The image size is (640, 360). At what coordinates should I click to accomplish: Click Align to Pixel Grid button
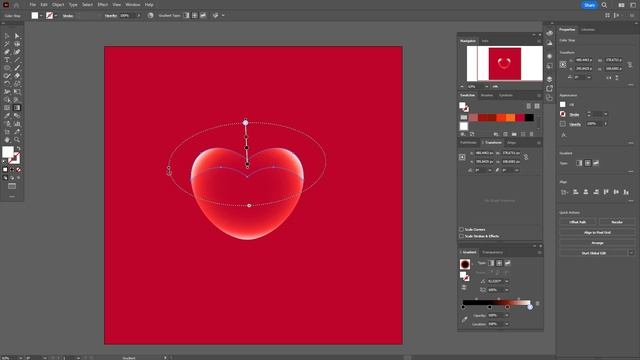pyautogui.click(x=598, y=233)
